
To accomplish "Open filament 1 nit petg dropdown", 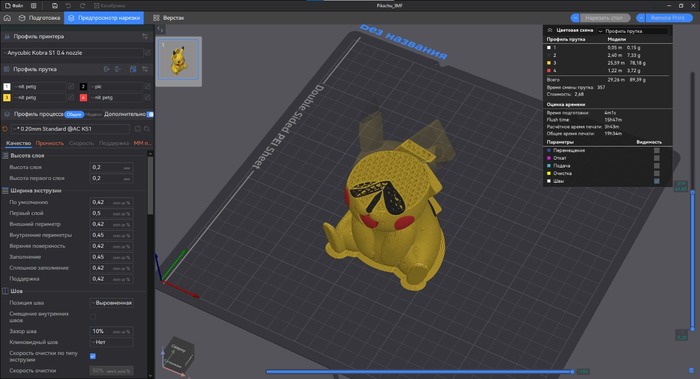I will coord(39,86).
